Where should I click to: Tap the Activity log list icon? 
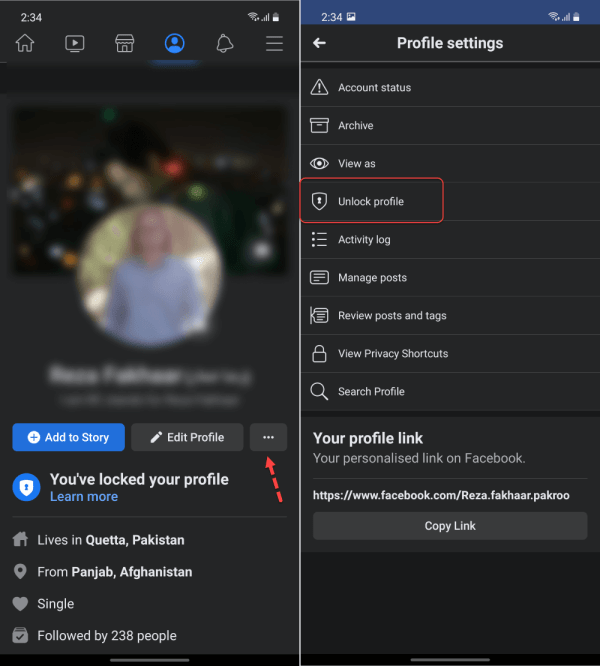(x=319, y=240)
